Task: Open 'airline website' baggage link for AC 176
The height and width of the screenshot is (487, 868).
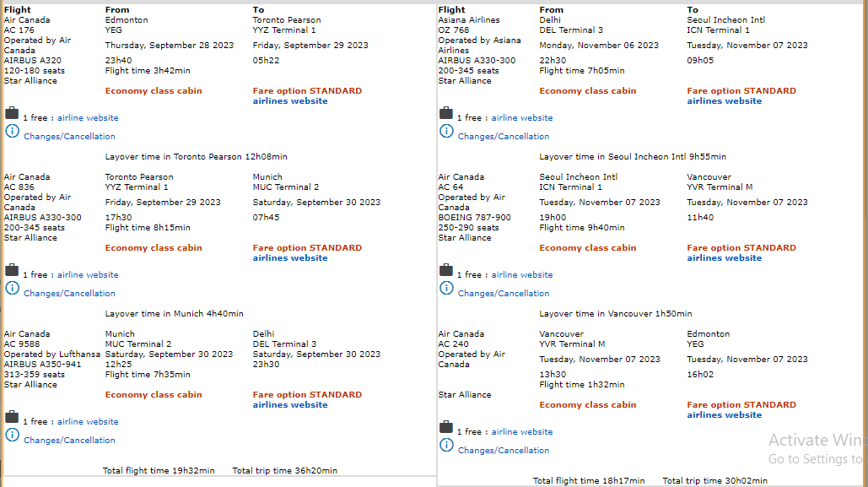Action: pyautogui.click(x=88, y=118)
